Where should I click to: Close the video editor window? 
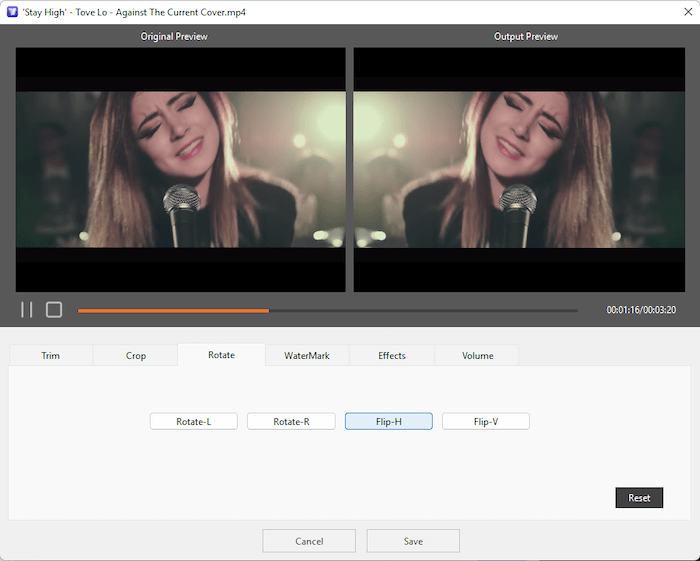coord(688,12)
